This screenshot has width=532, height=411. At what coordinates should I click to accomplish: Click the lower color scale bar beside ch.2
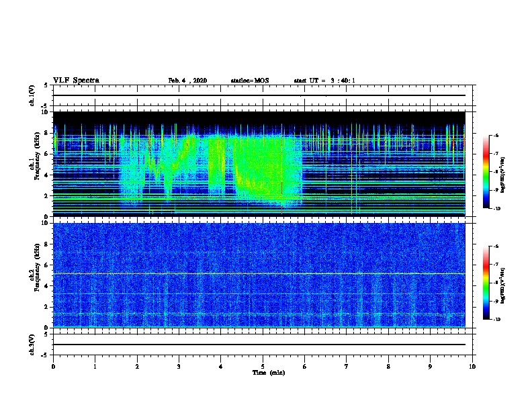486,283
